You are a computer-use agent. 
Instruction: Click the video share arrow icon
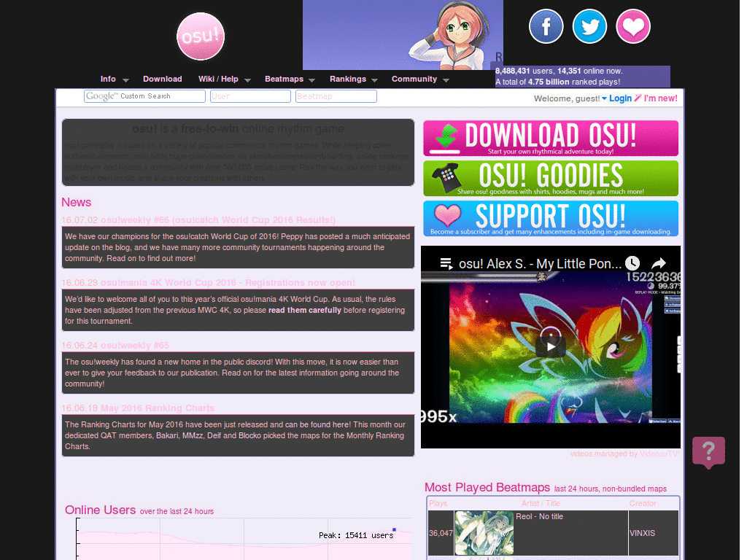pos(659,263)
